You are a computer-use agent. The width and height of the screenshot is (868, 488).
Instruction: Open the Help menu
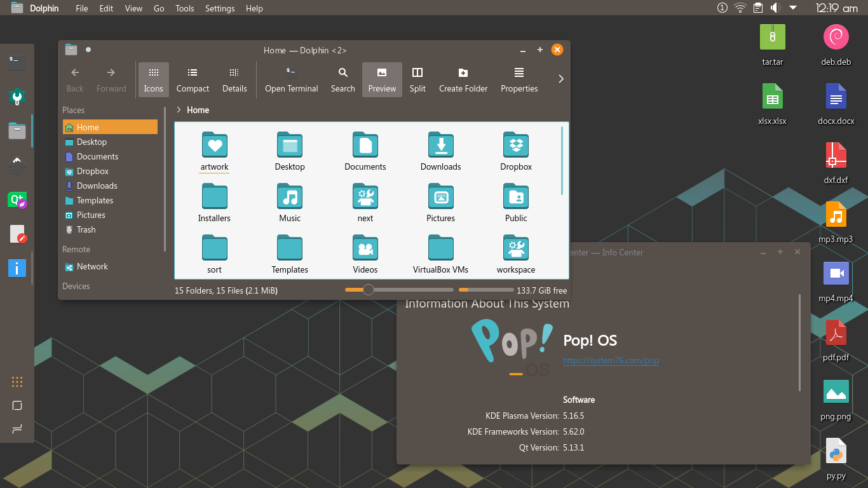pos(254,8)
